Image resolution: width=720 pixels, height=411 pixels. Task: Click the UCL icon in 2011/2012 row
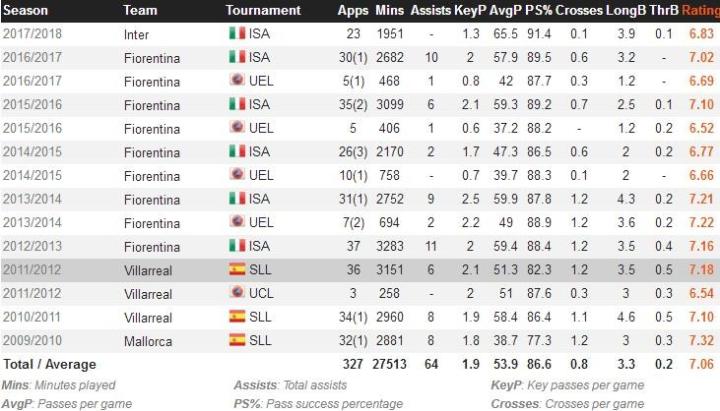click(x=236, y=293)
